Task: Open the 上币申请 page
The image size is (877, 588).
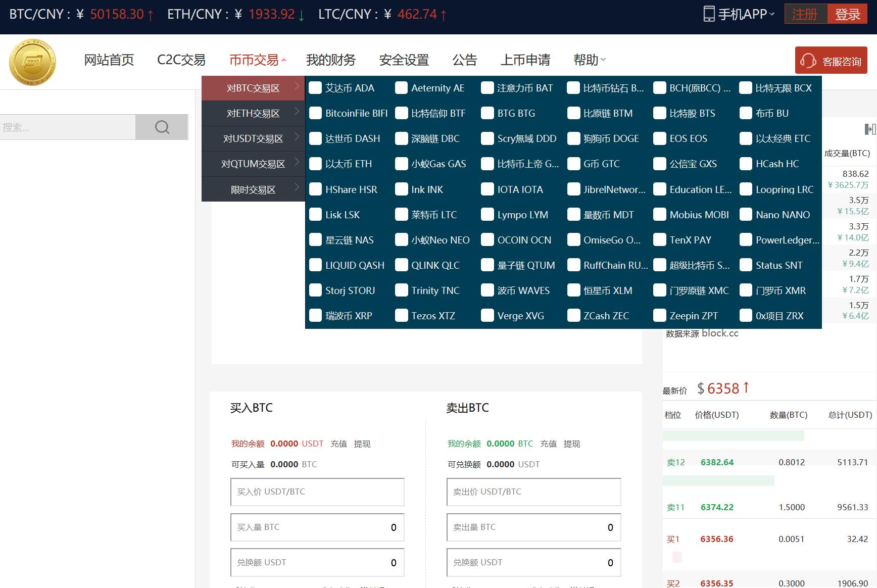Action: [x=525, y=60]
